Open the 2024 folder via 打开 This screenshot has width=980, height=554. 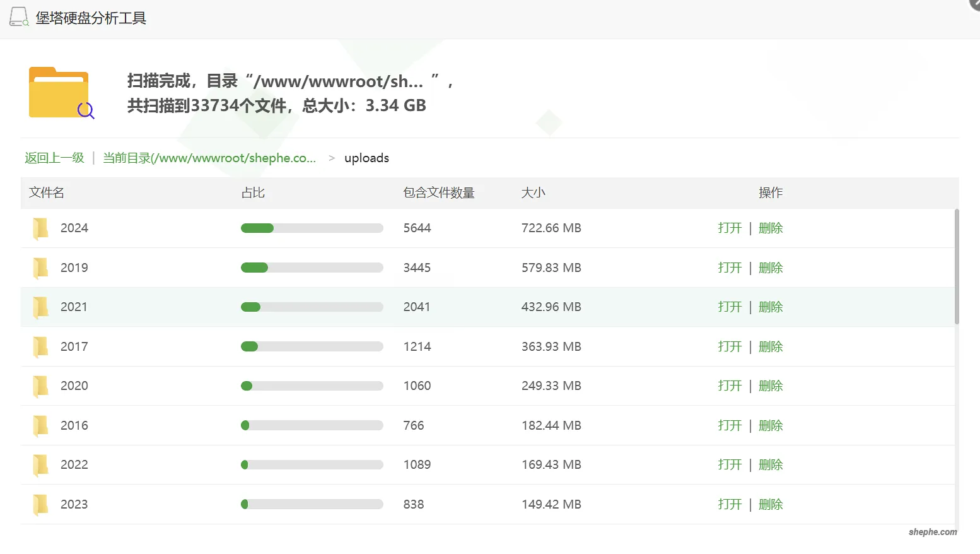click(x=729, y=228)
